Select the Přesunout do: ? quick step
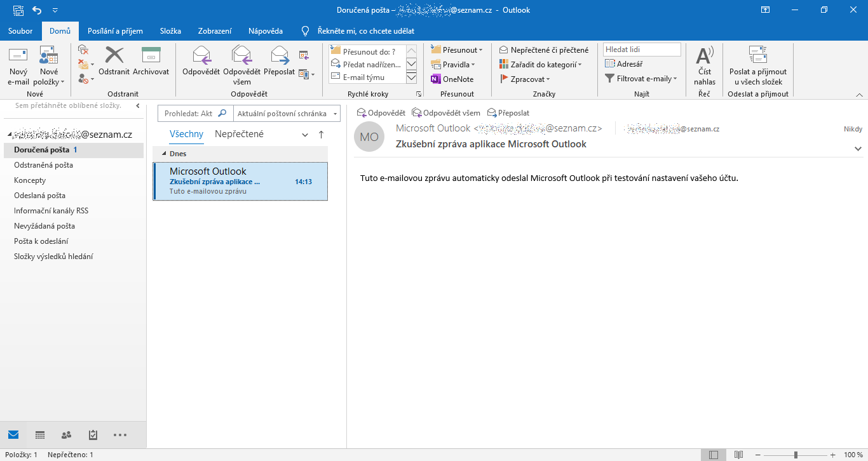 point(367,51)
